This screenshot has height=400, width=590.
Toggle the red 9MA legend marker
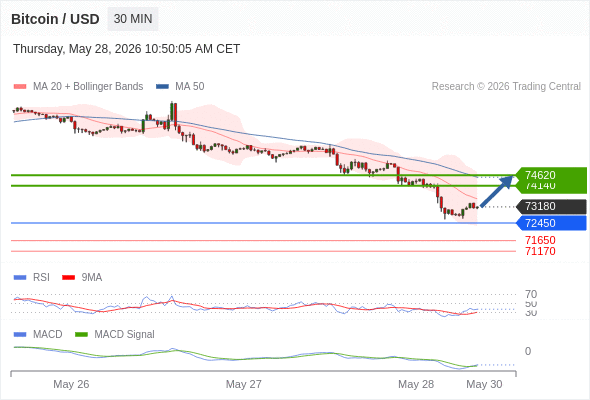(68, 278)
